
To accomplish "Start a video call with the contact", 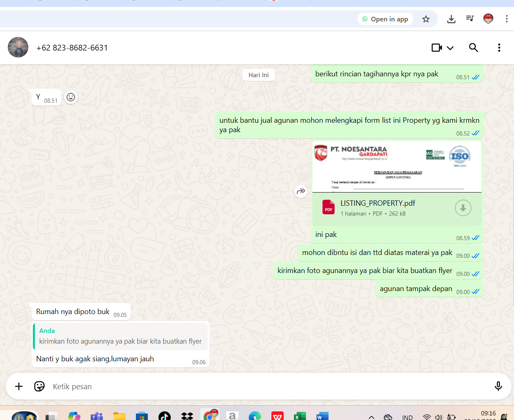I will 436,48.
